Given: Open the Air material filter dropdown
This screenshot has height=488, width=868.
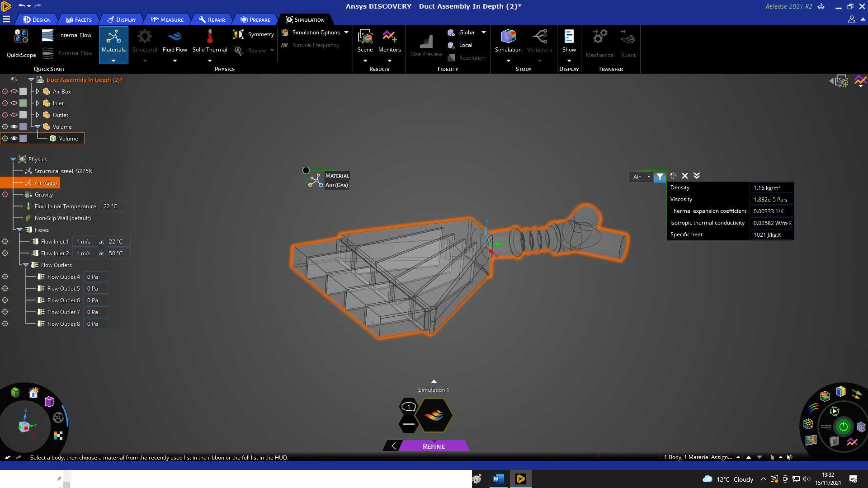Looking at the screenshot, I should click(x=642, y=177).
